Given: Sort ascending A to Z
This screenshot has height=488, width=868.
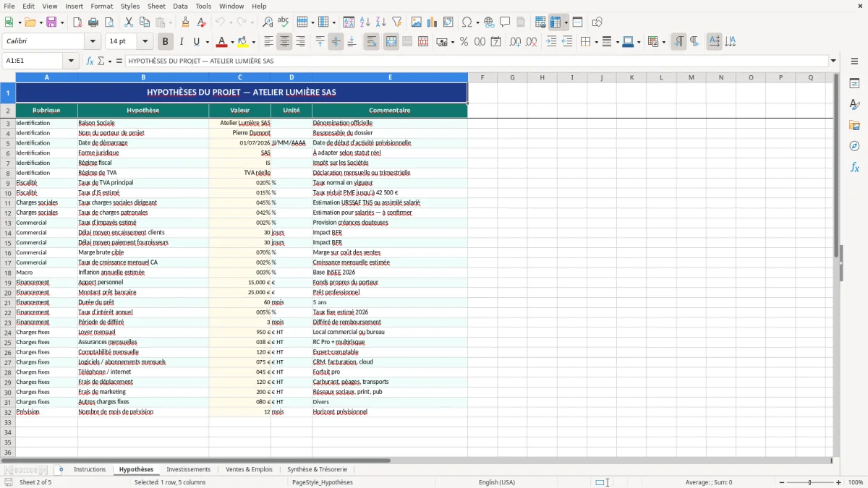Looking at the screenshot, I should (365, 22).
